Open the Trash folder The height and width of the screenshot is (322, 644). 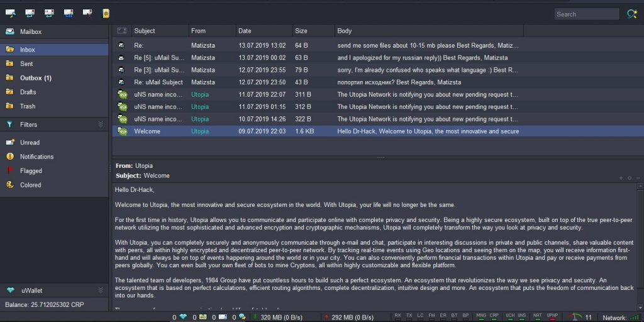54,106
